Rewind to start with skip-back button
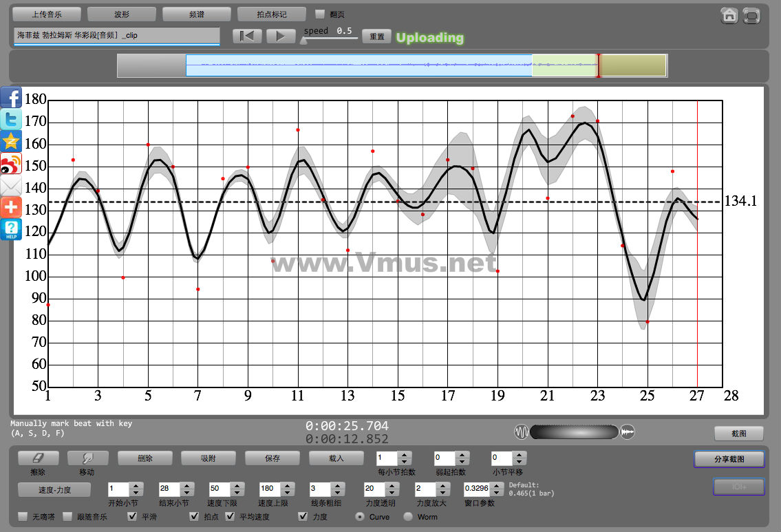781x532 pixels. point(247,36)
